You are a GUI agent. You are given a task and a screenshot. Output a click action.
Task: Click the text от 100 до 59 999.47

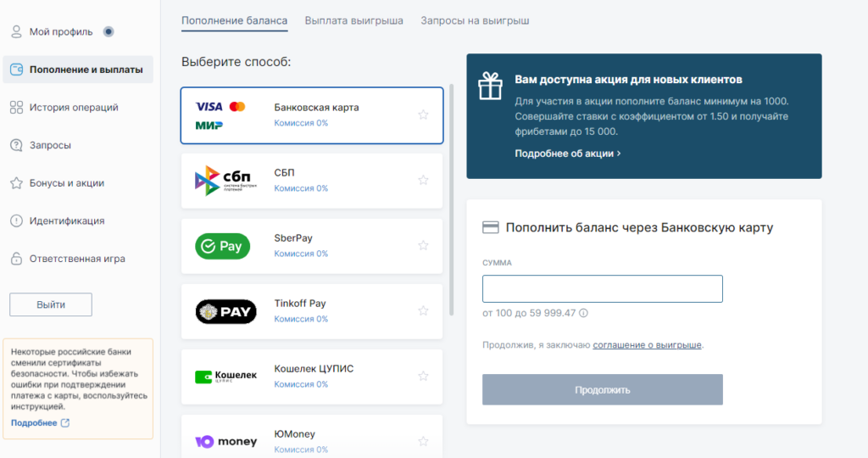pos(529,313)
